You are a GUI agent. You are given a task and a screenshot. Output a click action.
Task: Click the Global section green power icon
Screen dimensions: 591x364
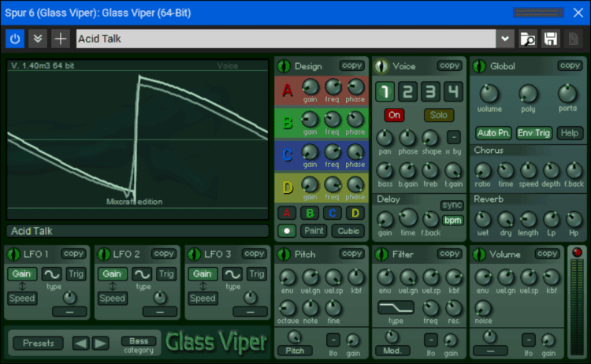[479, 66]
